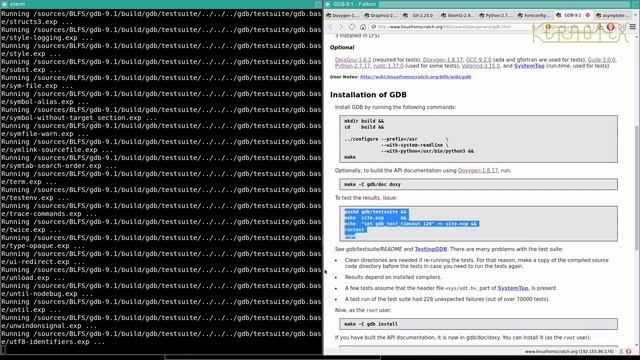Click the status bar site address text

click(569, 351)
